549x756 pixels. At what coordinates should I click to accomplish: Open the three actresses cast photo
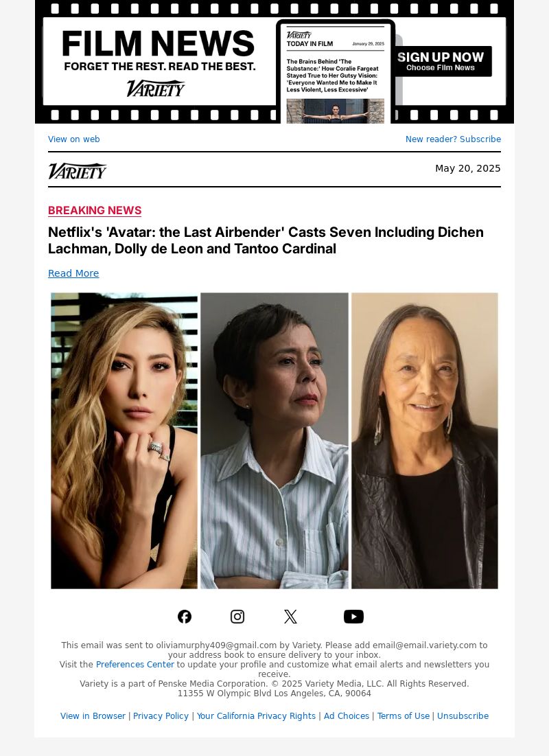[274, 441]
